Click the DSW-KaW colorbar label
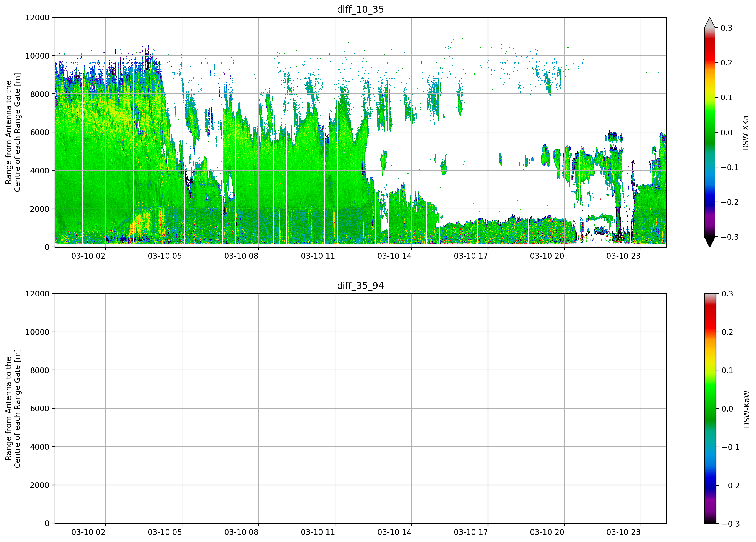The width and height of the screenshot is (756, 542). tap(747, 409)
